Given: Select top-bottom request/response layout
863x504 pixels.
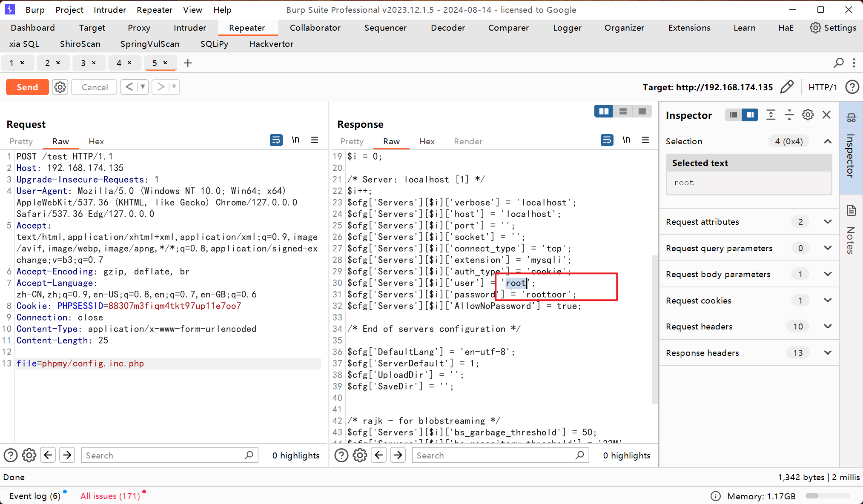Looking at the screenshot, I should (x=623, y=112).
